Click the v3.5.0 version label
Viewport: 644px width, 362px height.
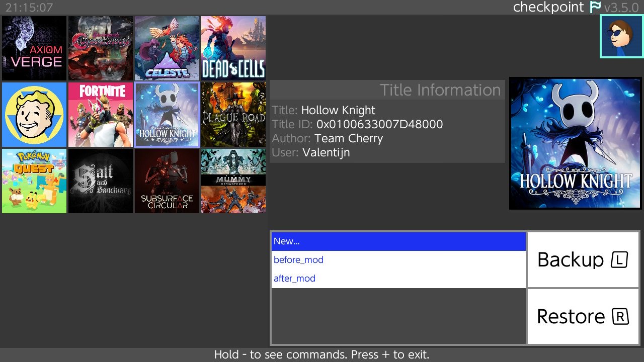point(621,8)
